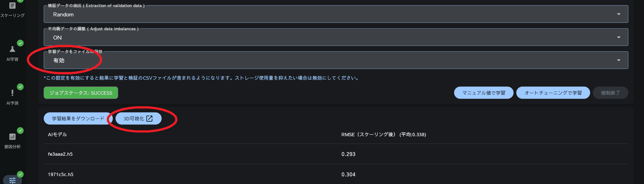Viewport: 644px width, 184px height.
Task: Select the 要因分析 chart icon
Action: pyautogui.click(x=12, y=137)
